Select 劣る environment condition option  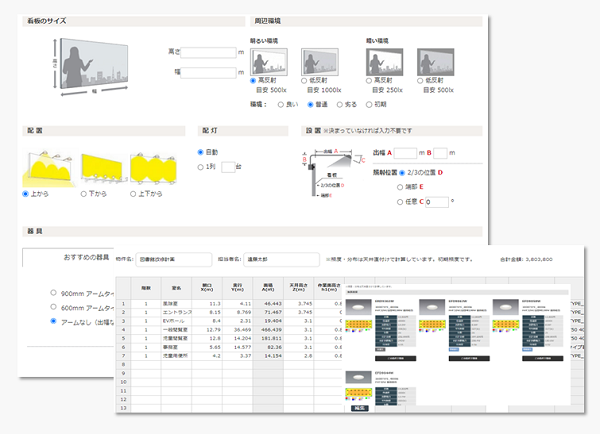[340, 102]
